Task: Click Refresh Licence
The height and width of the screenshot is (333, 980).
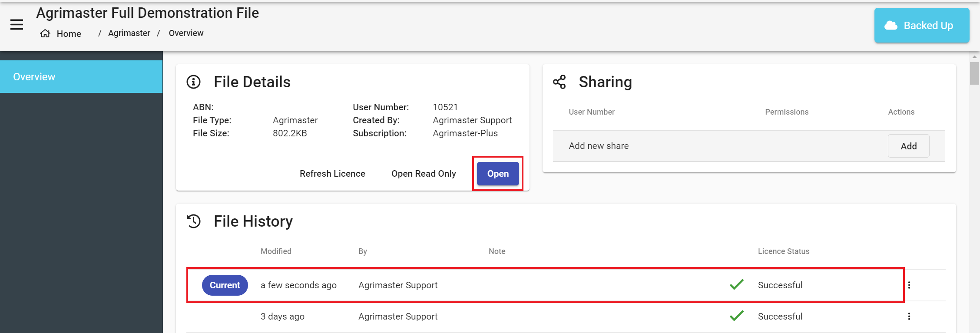Action: (332, 174)
